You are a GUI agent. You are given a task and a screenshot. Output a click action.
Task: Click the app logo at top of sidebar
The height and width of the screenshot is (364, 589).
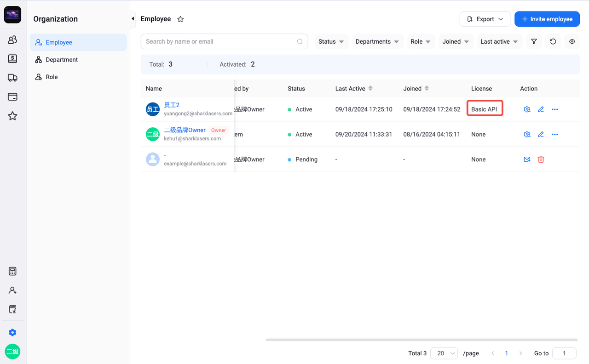point(12,15)
